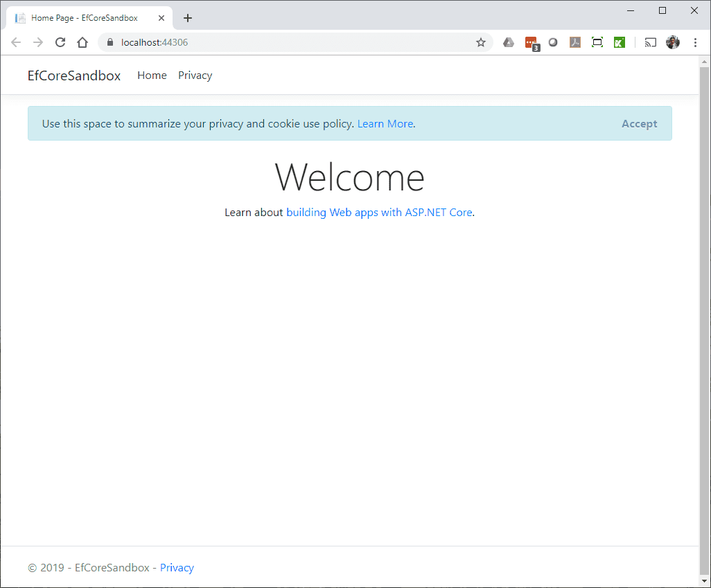Click the Cast media icon
Viewport: 711px width, 588px height.
[x=650, y=42]
